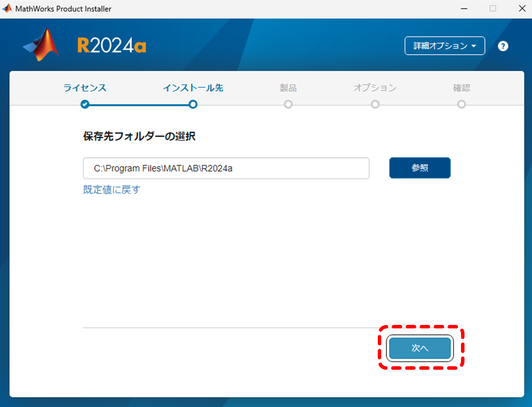The width and height of the screenshot is (532, 407).
Task: Open the 詳細オプション dropdown
Action: pos(445,46)
